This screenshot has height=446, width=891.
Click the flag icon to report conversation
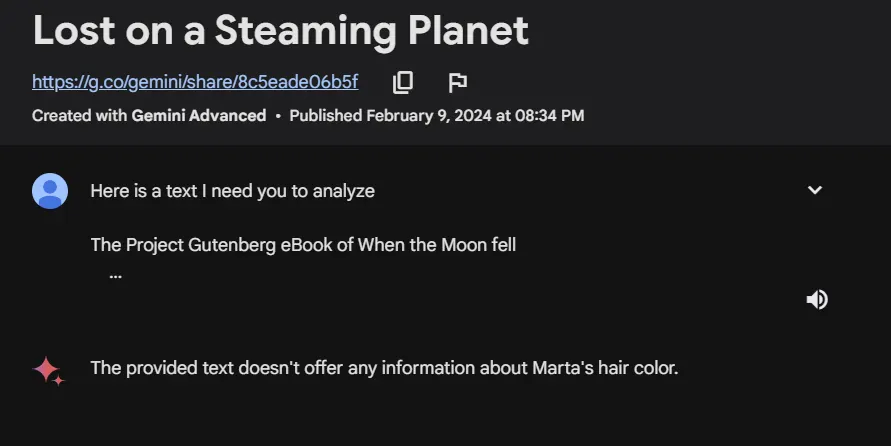(457, 82)
